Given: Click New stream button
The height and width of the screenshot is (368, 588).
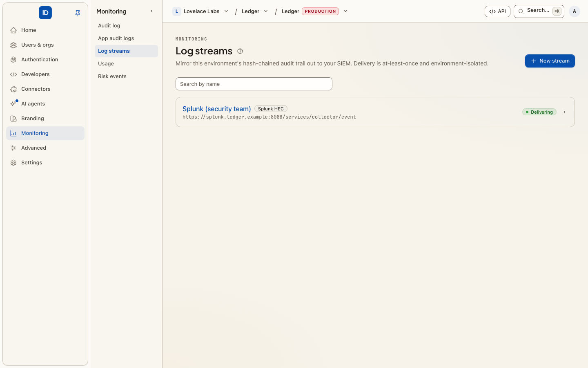Looking at the screenshot, I should click(x=550, y=61).
